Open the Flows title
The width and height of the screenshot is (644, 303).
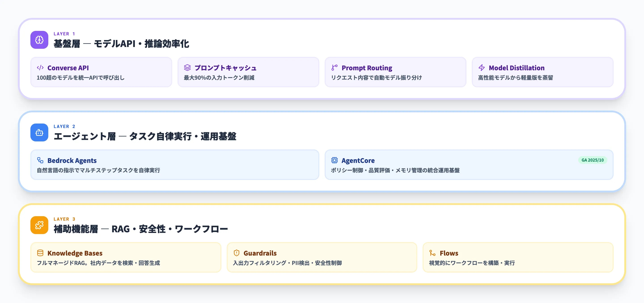point(449,253)
